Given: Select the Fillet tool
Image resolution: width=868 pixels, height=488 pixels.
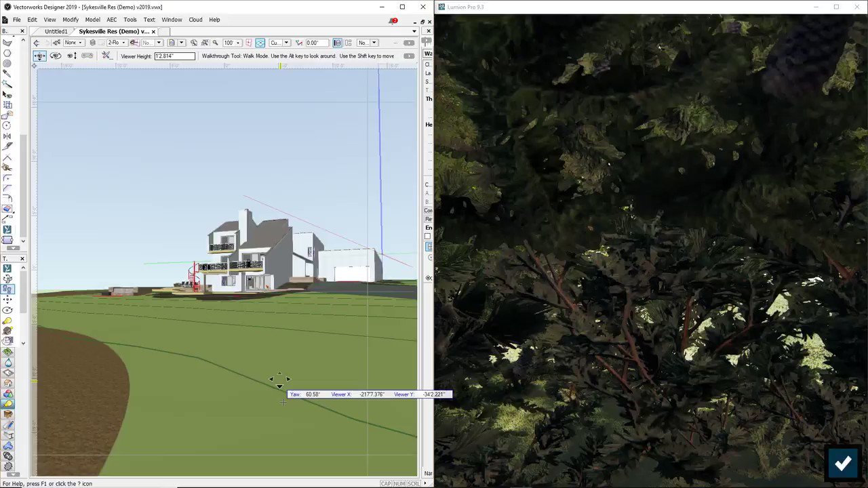Looking at the screenshot, I should (x=7, y=178).
